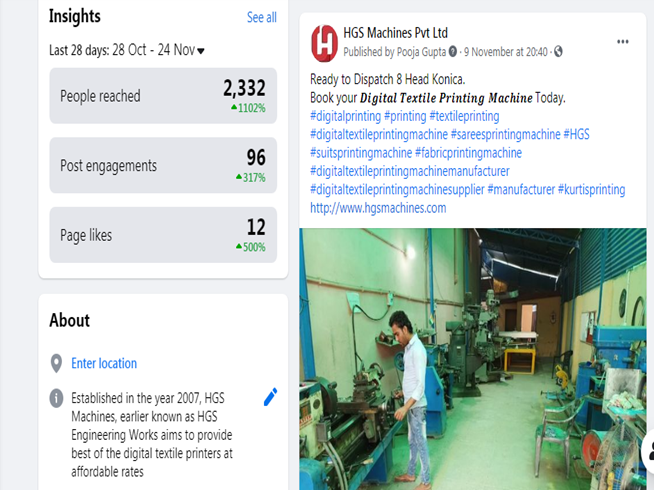The image size is (654, 490).
Task: Open the post options three-dot menu
Action: coord(622,42)
